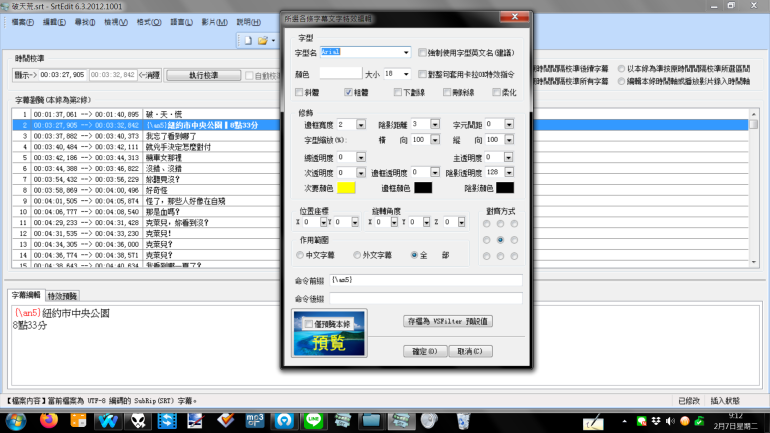Screen dimensions: 770x433
Task: Open the 字型名 font name dropdown
Action: (406, 53)
